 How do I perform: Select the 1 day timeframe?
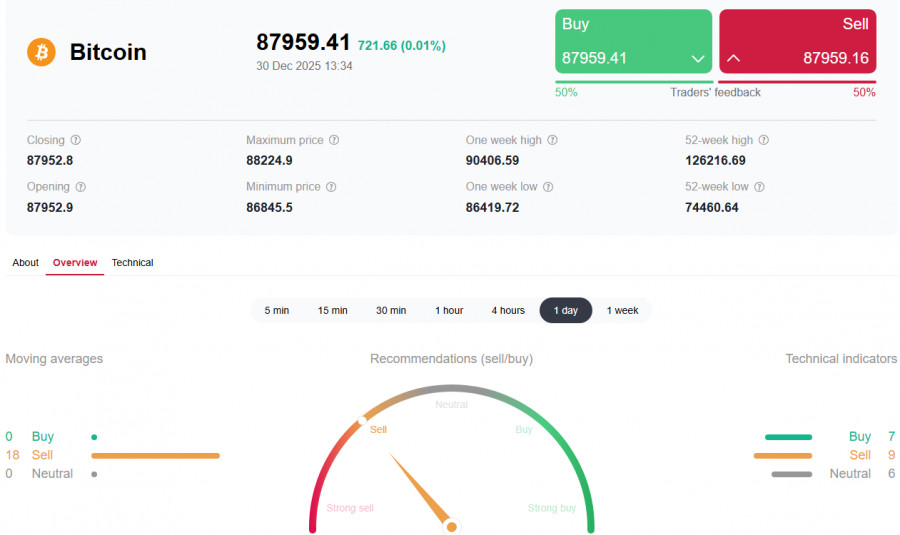coord(566,311)
